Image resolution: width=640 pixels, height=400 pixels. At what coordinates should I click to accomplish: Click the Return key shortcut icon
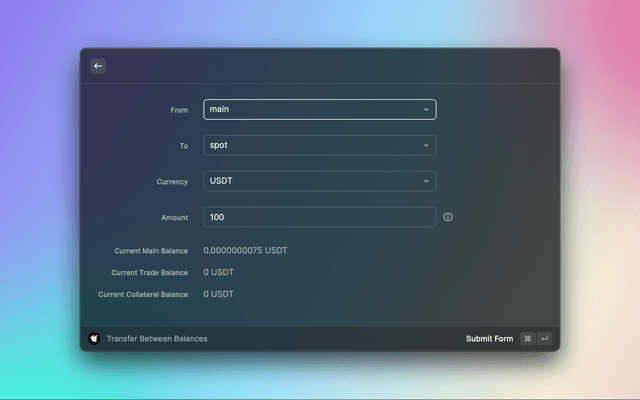click(x=544, y=339)
